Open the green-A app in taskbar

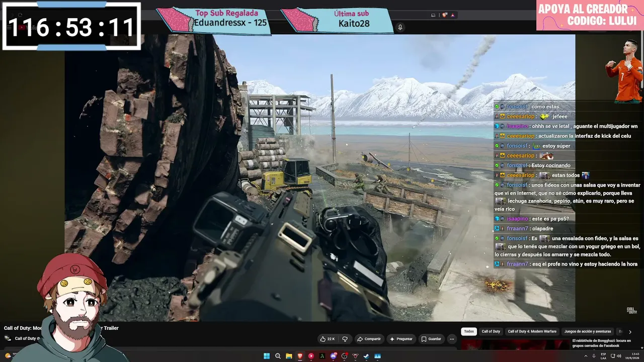pos(322,356)
